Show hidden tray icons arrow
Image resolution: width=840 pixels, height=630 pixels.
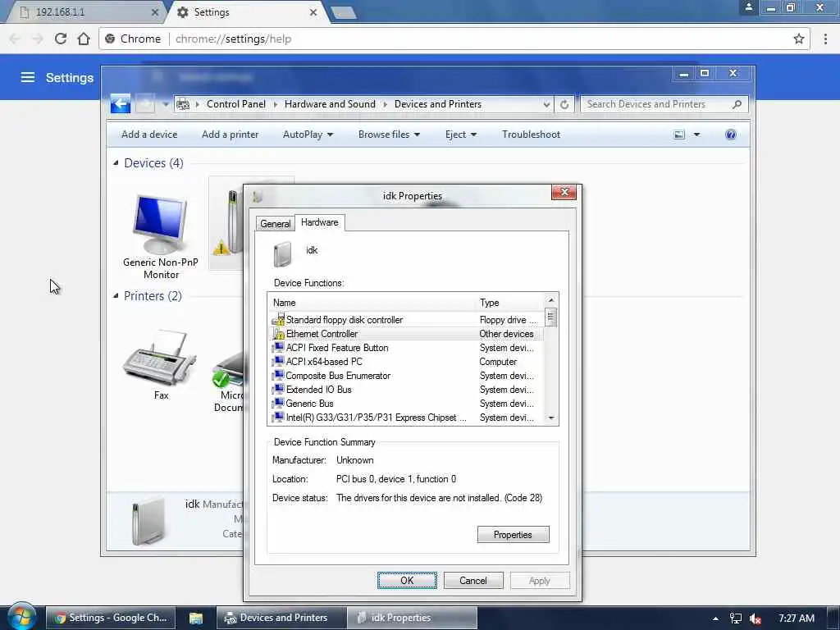715,619
